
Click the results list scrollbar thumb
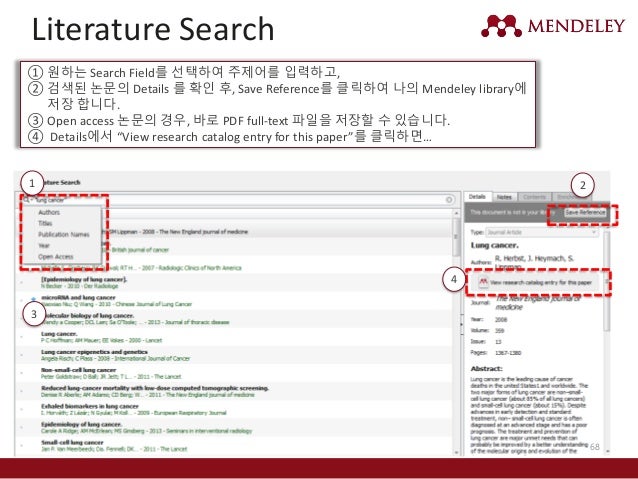point(457,237)
